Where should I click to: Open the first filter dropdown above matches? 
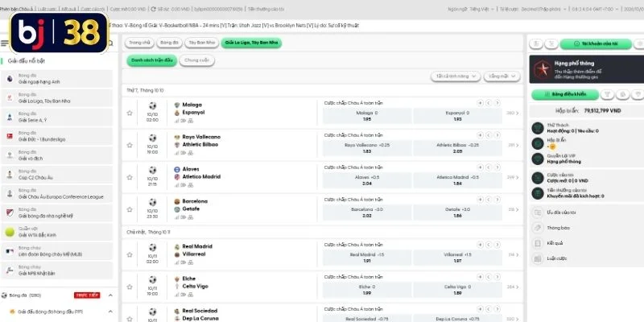click(456, 76)
